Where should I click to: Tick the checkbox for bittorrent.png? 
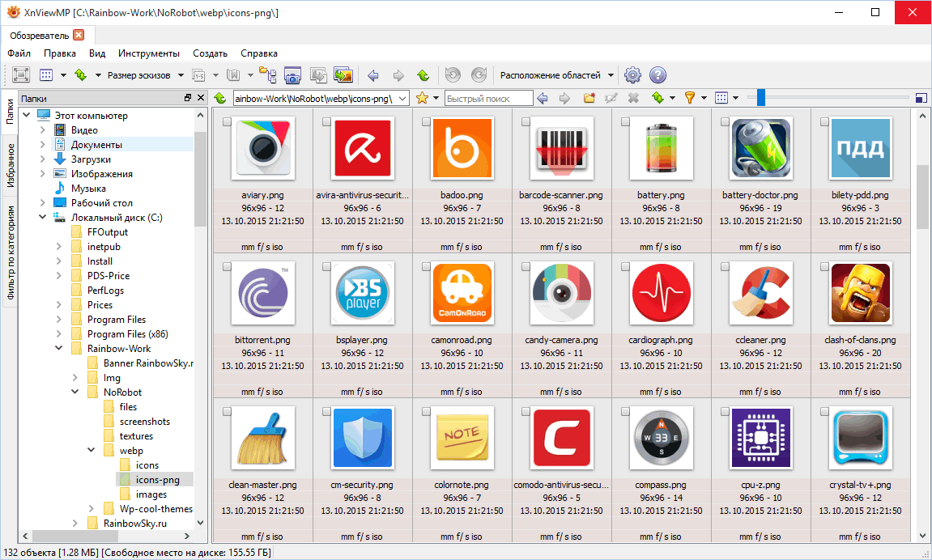[227, 266]
